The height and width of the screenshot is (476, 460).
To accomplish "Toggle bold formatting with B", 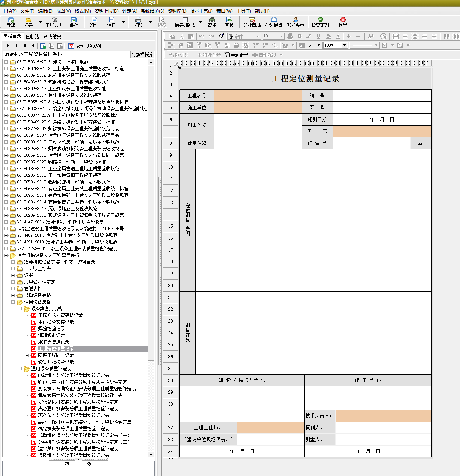I will tap(299, 36).
